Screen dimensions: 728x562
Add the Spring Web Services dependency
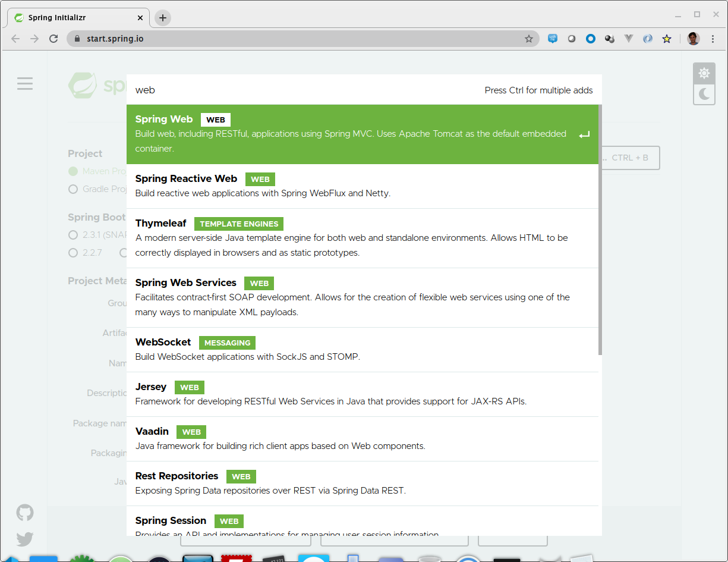point(362,298)
